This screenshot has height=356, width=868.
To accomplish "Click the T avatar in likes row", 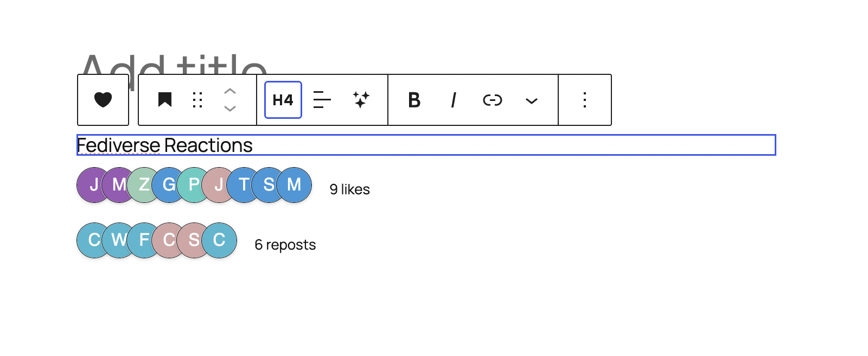I will click(244, 185).
